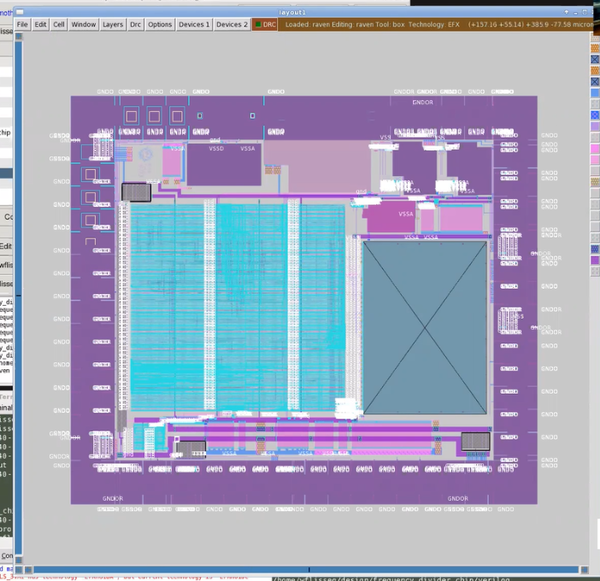
Task: Expand the Devices 2 dropdown menu
Action: tap(232, 24)
